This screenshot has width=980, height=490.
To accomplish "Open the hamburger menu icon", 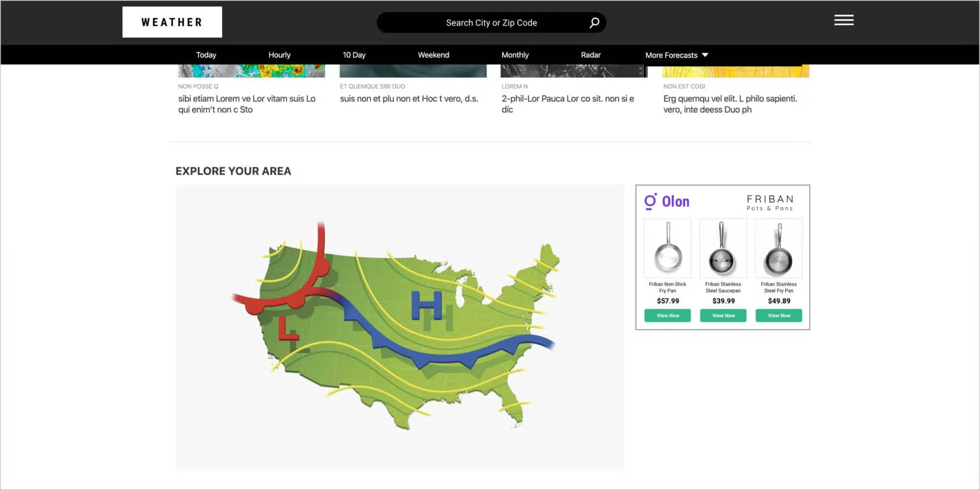I will [844, 20].
